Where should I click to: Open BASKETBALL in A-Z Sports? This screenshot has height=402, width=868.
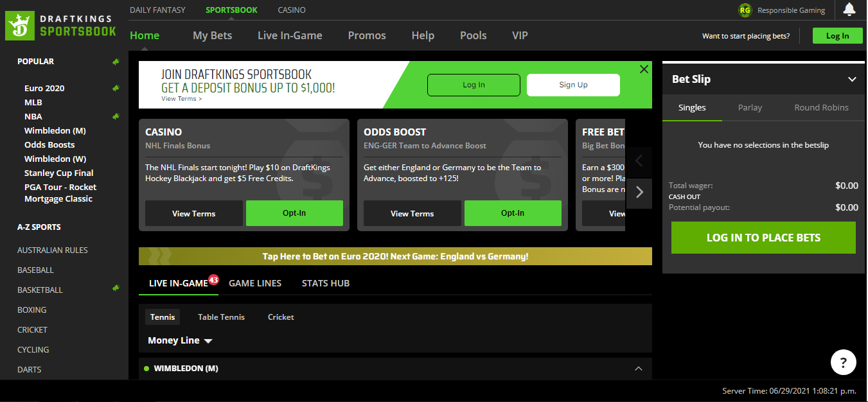(40, 290)
